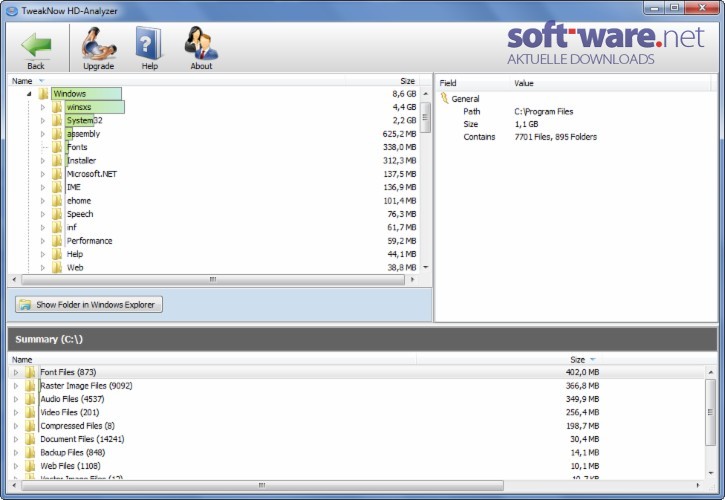Screen dimensions: 725x500
Task: Click the Backup Files category icon
Action: (x=30, y=453)
